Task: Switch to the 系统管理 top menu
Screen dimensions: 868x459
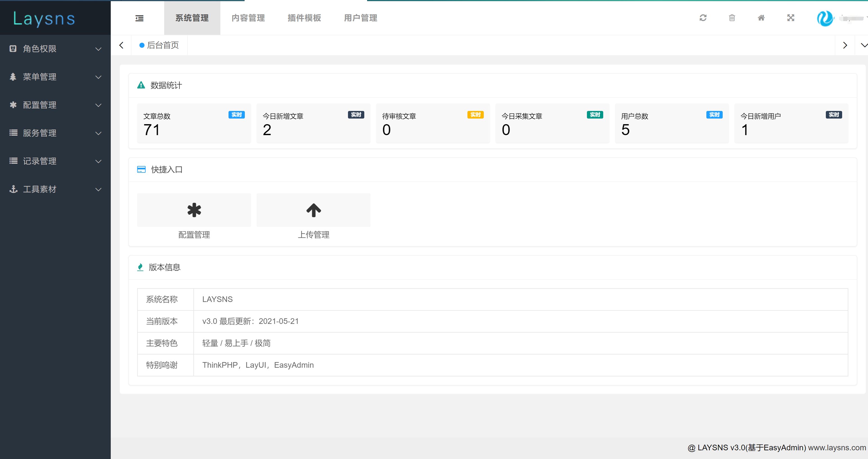Action: [x=192, y=18]
